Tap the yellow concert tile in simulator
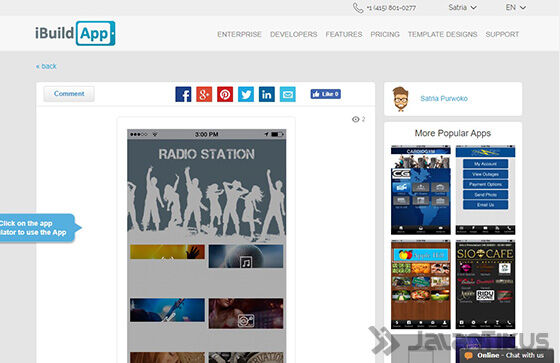 pos(168,252)
